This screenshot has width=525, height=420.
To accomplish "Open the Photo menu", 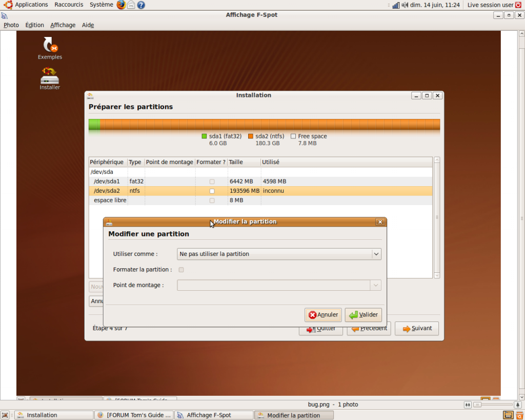I will (11, 25).
